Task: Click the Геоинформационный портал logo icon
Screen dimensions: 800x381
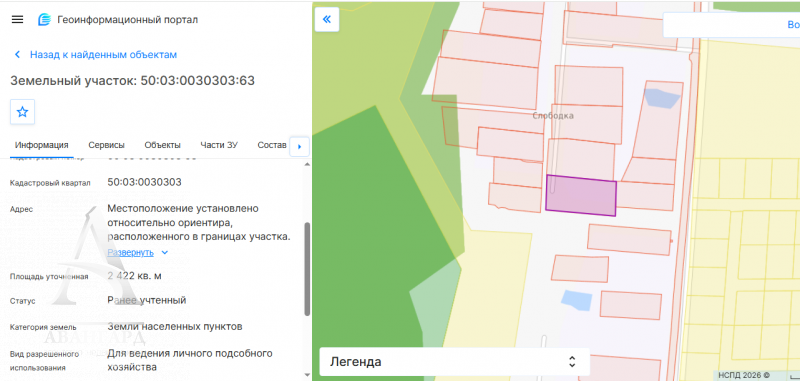Action: pyautogui.click(x=44, y=20)
